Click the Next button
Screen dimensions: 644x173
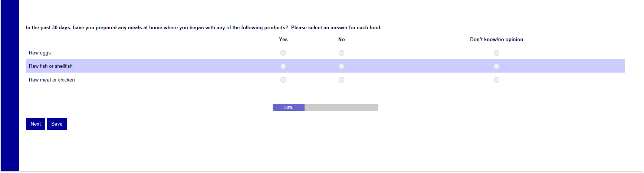(36, 124)
